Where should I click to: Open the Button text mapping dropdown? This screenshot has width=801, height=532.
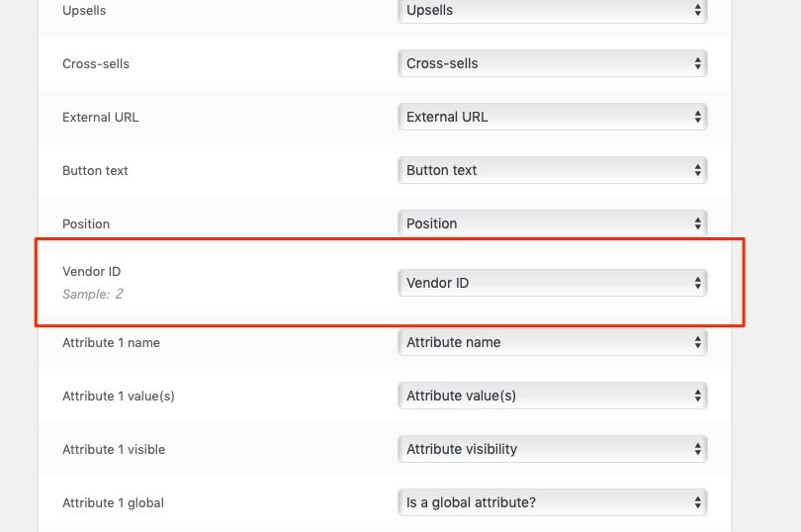pyautogui.click(x=552, y=170)
